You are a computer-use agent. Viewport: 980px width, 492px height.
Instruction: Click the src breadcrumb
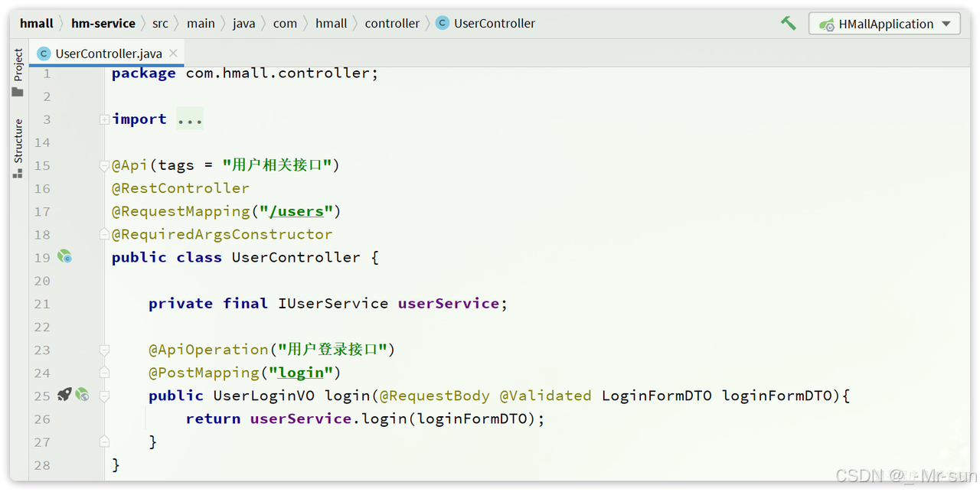pyautogui.click(x=160, y=24)
